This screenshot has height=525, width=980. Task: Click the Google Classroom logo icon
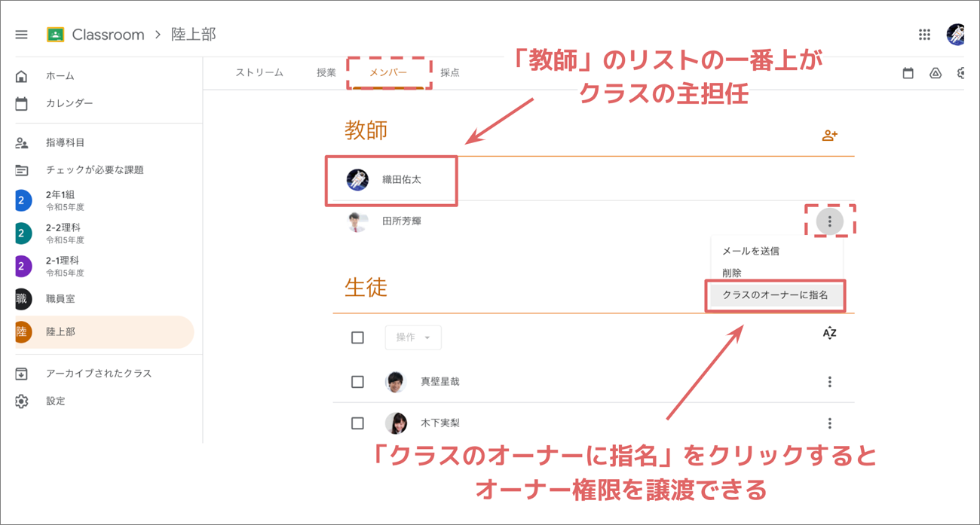tap(55, 35)
